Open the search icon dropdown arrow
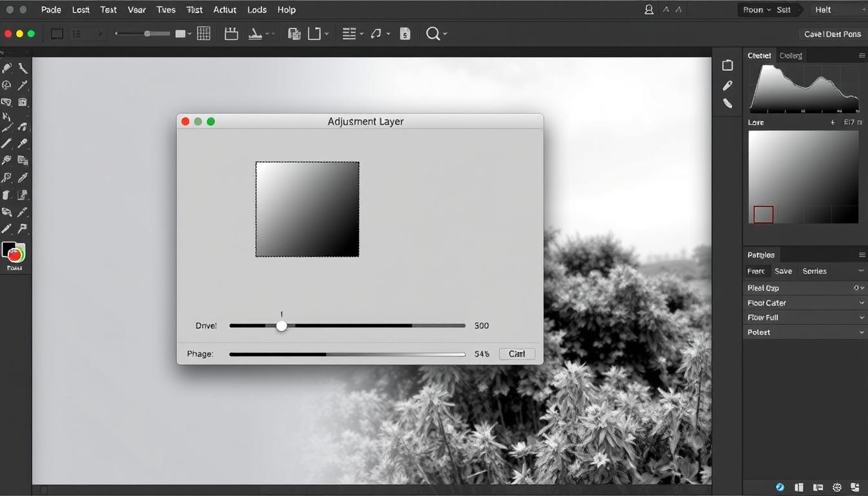The height and width of the screenshot is (496, 868). (x=445, y=34)
